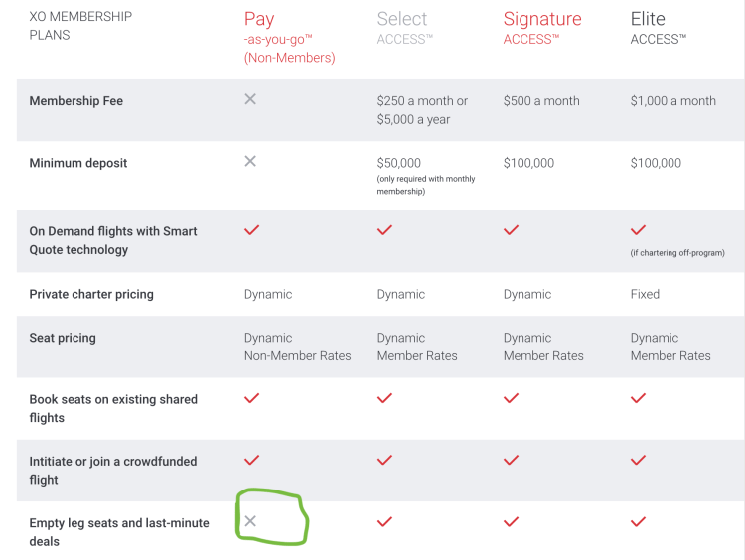Click the Elite $1,000 a month price

pyautogui.click(x=672, y=101)
